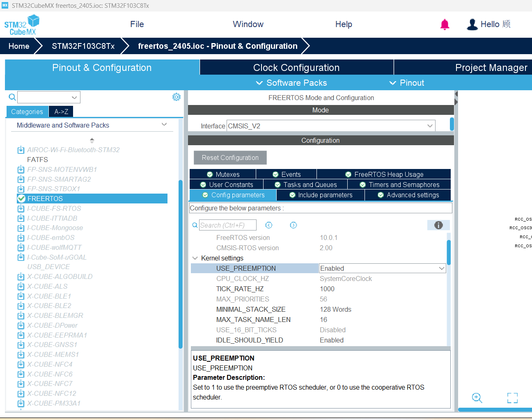Open the Mutexes tab

pos(223,174)
